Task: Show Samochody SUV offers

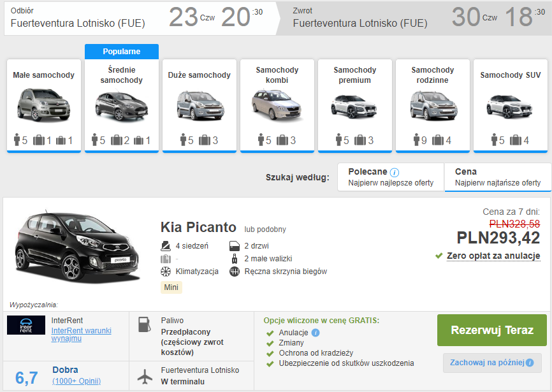Action: point(511,106)
